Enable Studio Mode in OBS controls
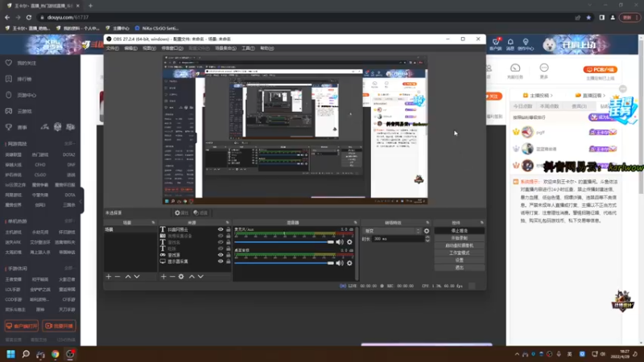Screen dimensions: 644x362 tap(459, 253)
